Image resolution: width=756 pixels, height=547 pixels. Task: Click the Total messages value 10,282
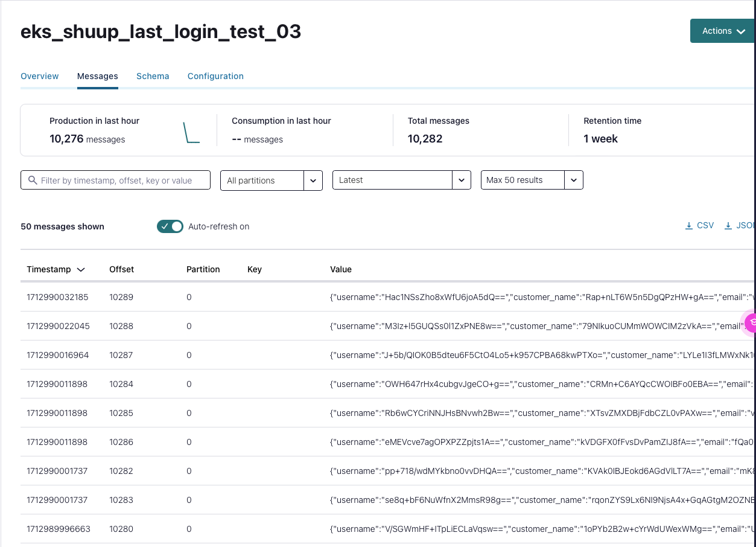click(425, 139)
